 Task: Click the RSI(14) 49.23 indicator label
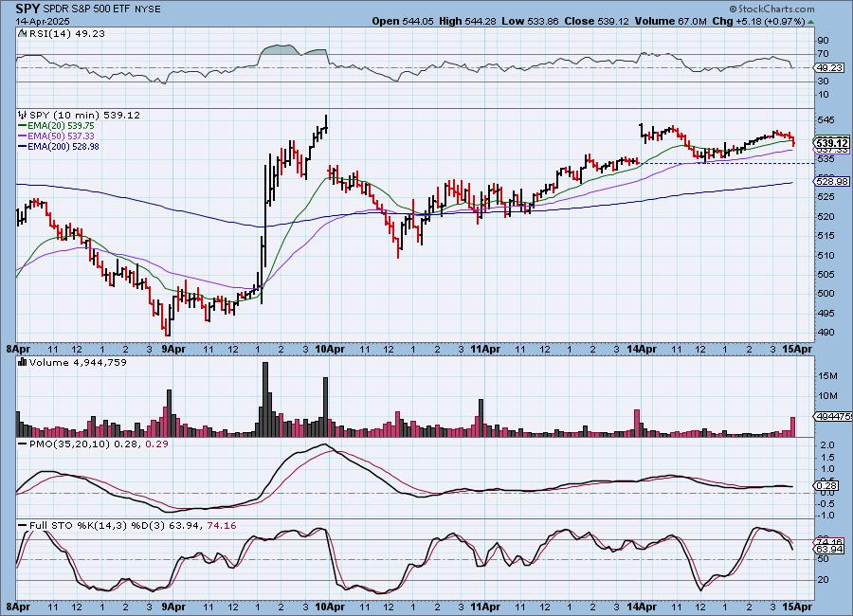click(x=67, y=34)
